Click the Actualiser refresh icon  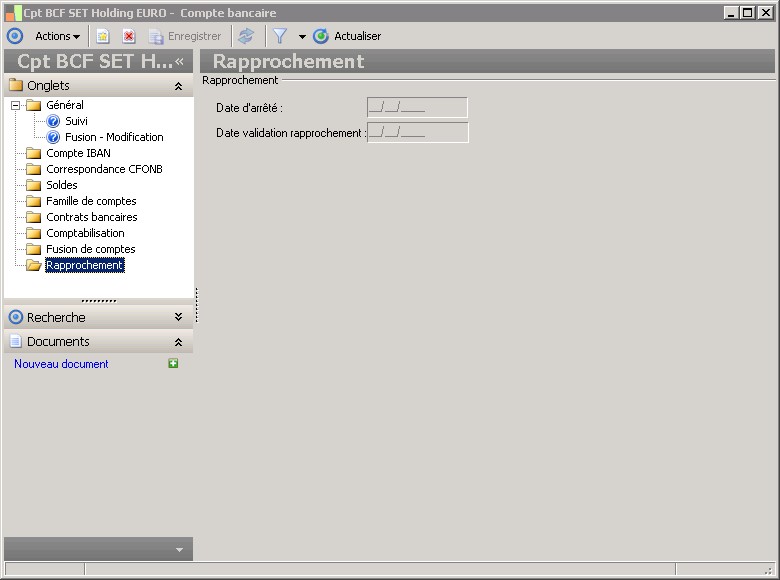tap(321, 36)
